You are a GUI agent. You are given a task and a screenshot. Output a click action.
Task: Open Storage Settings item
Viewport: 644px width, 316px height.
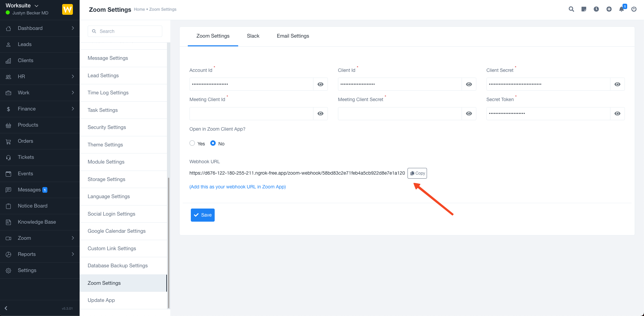point(123,179)
